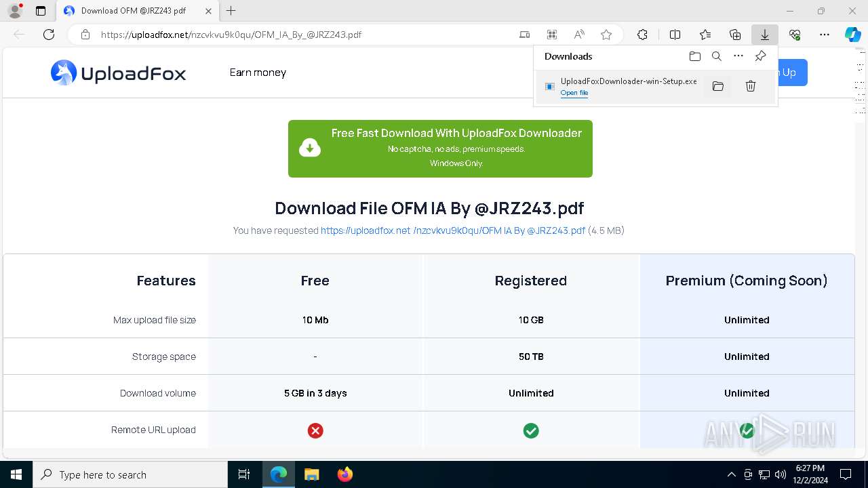
Task: Activate Read aloud icon
Action: pos(579,35)
